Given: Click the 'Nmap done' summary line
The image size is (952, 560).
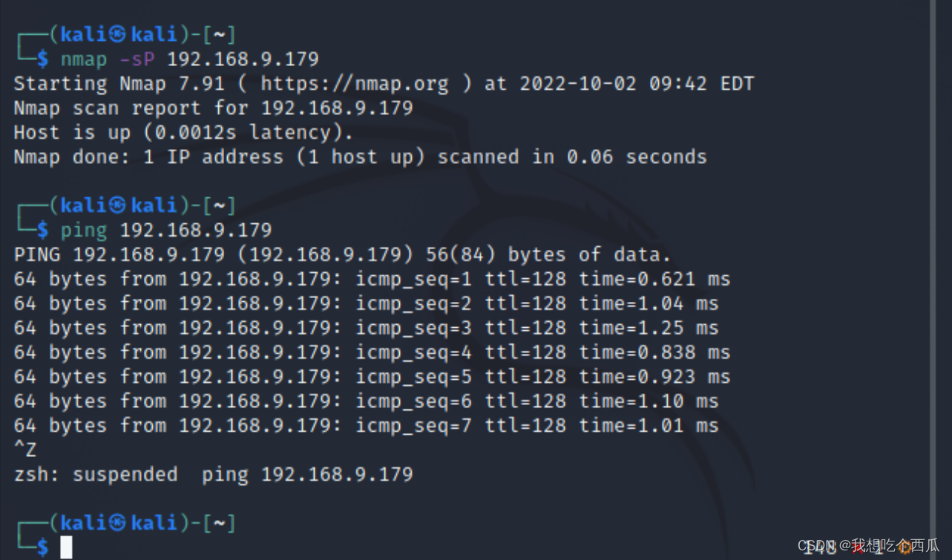Looking at the screenshot, I should [x=360, y=157].
